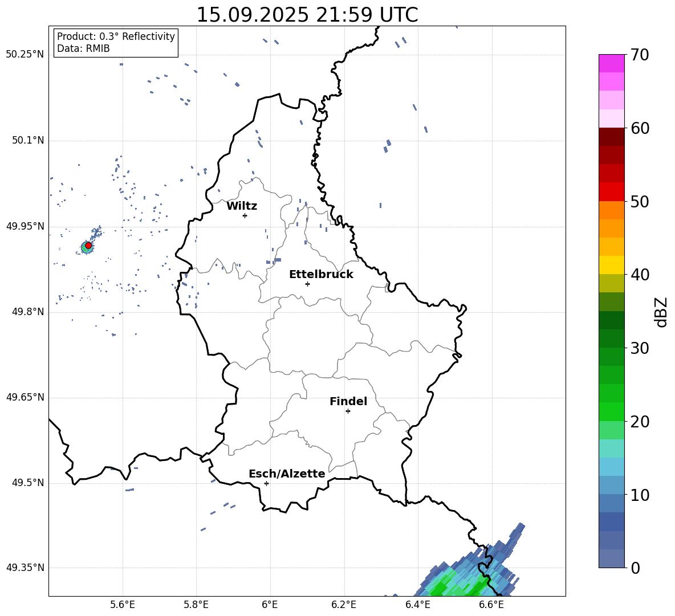This screenshot has width=675, height=616.
Task: Click the 'Product: 0.3° Reflectivity' legend text
Action: (116, 36)
